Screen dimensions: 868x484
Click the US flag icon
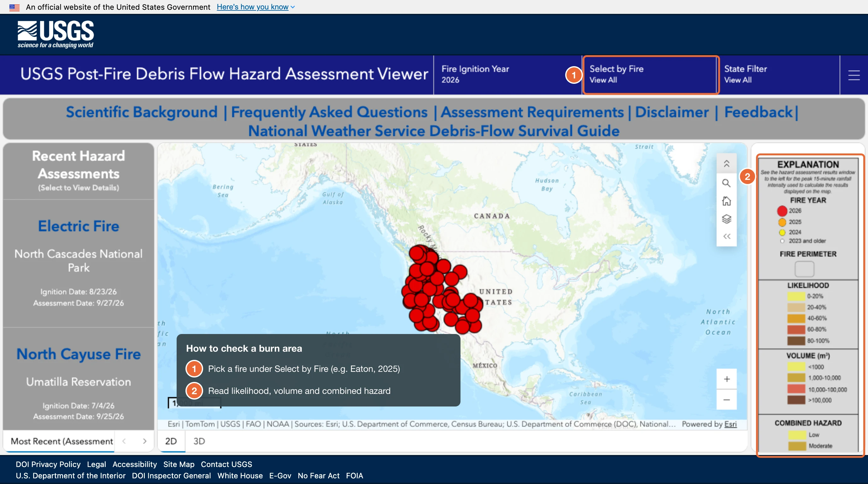[x=15, y=7]
